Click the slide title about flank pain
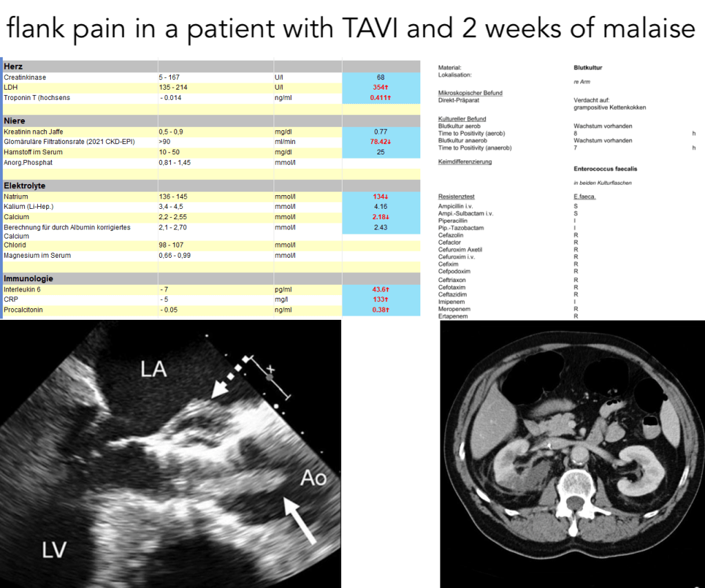The height and width of the screenshot is (588, 705). tap(352, 28)
